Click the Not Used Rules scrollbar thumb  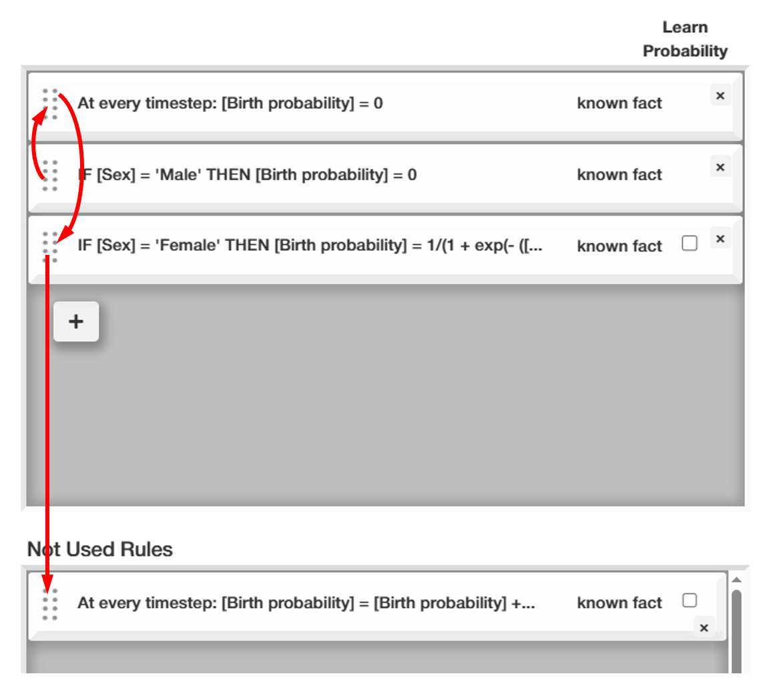tap(736, 631)
